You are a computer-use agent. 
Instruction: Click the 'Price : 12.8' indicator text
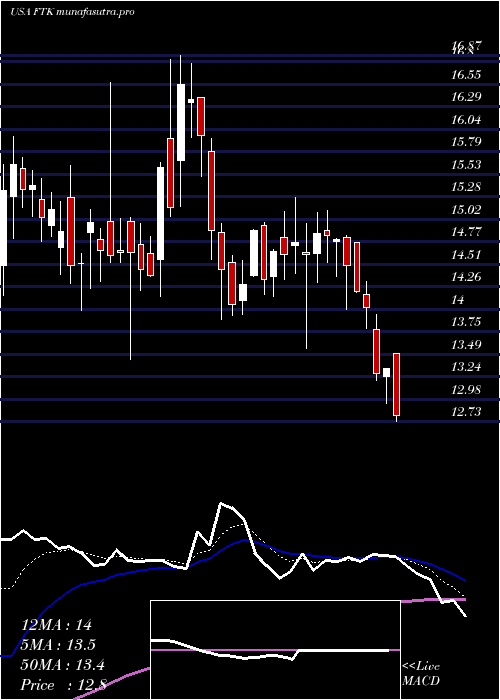pos(63,685)
